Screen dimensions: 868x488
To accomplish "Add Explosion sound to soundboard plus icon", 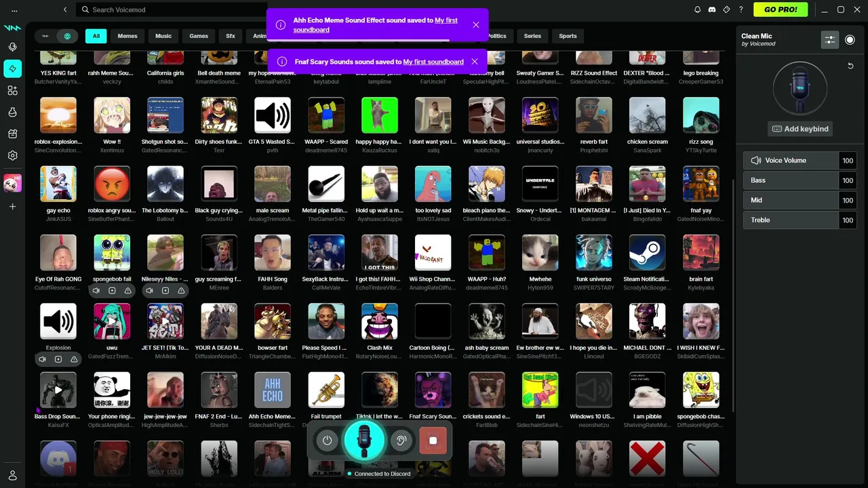I will [58, 359].
